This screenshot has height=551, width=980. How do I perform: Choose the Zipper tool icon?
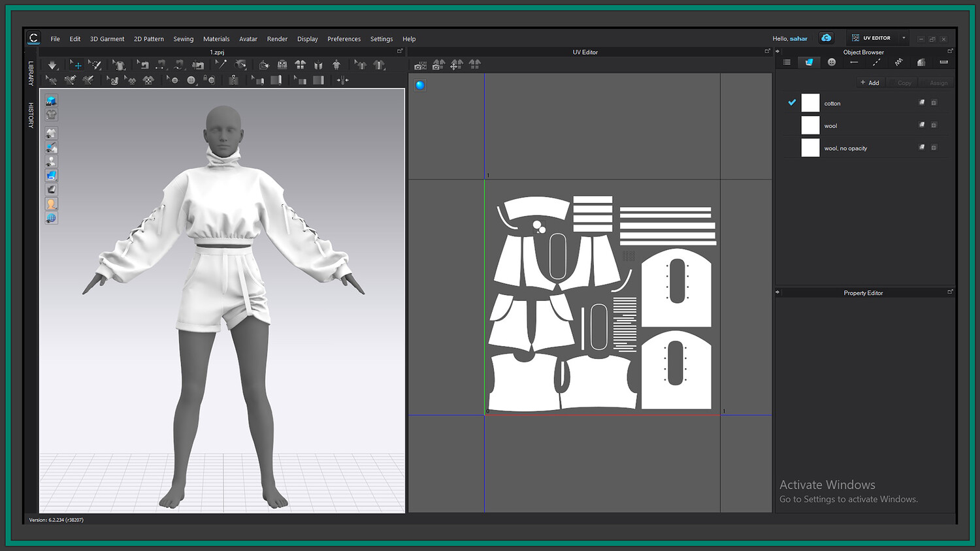233,80
